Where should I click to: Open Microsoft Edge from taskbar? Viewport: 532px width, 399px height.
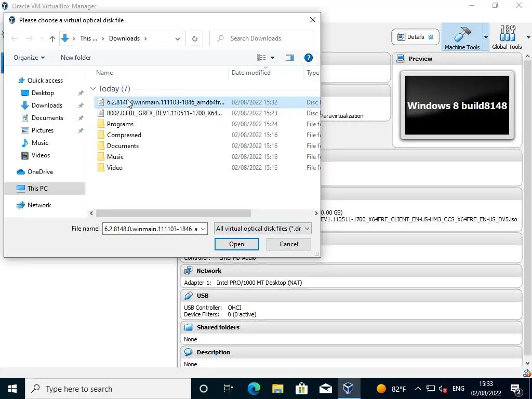(x=254, y=389)
